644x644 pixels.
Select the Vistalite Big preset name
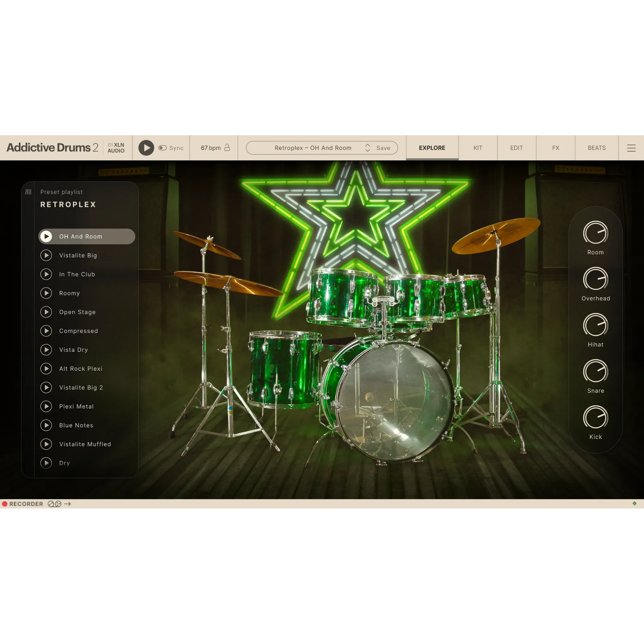[78, 255]
